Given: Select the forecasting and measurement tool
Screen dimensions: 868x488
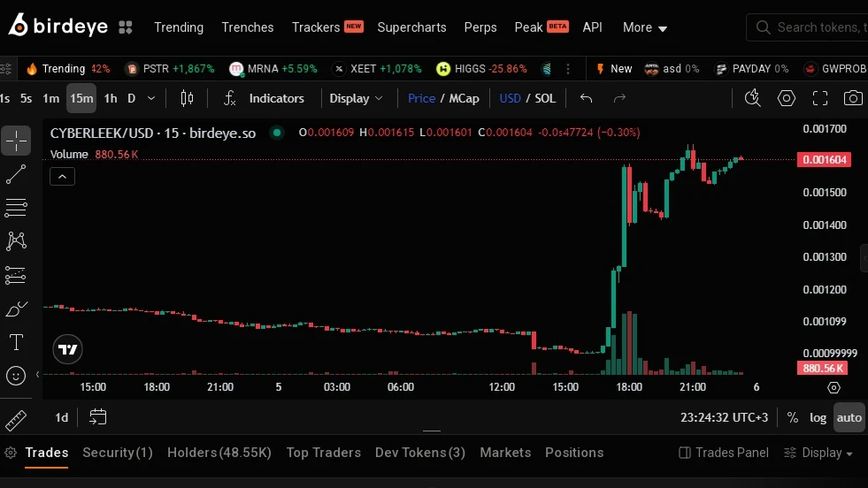Looking at the screenshot, I should (x=16, y=275).
